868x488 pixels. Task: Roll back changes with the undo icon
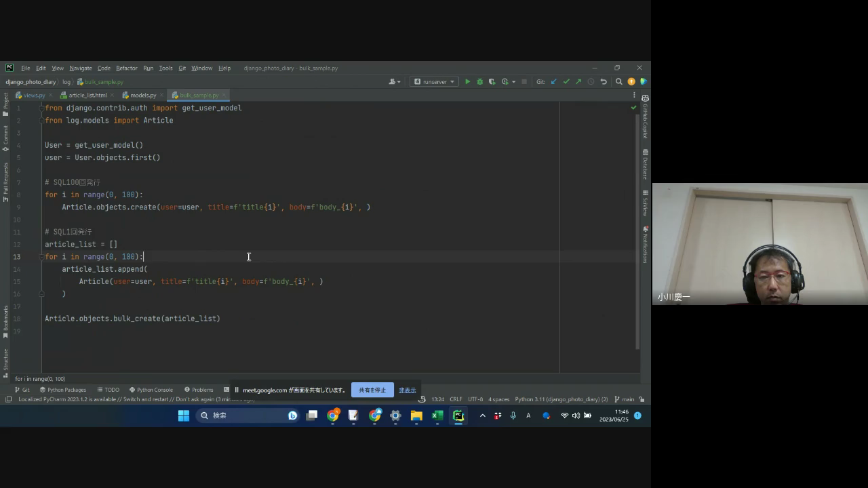tap(604, 82)
